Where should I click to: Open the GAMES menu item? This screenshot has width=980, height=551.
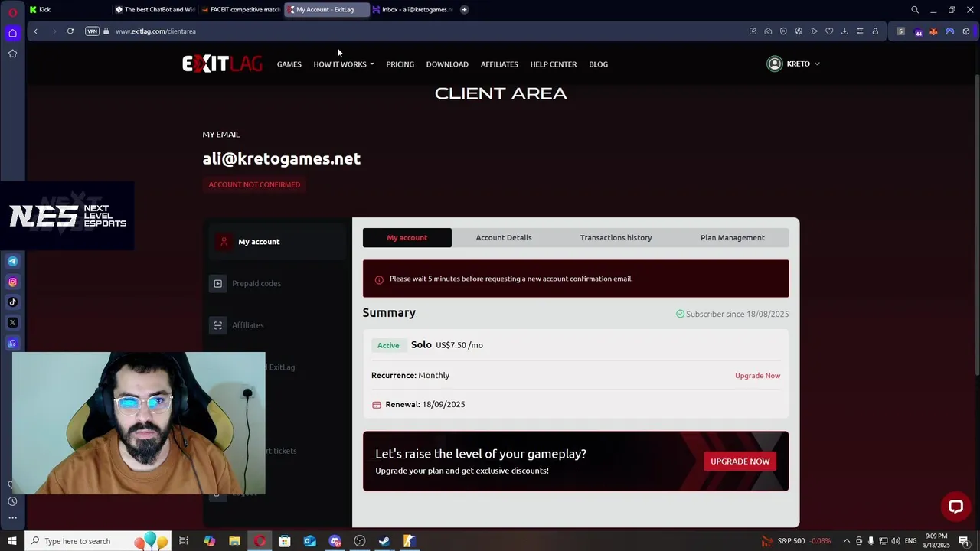point(289,64)
